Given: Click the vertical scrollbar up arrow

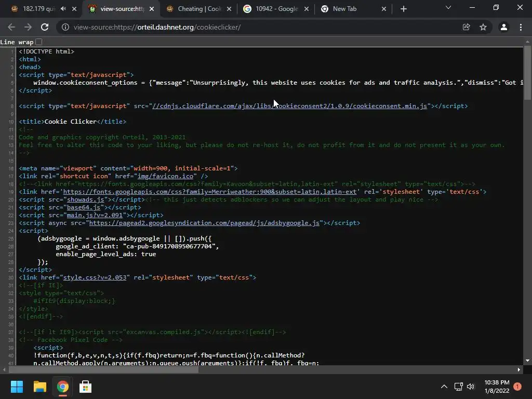Looking at the screenshot, I should point(527,42).
